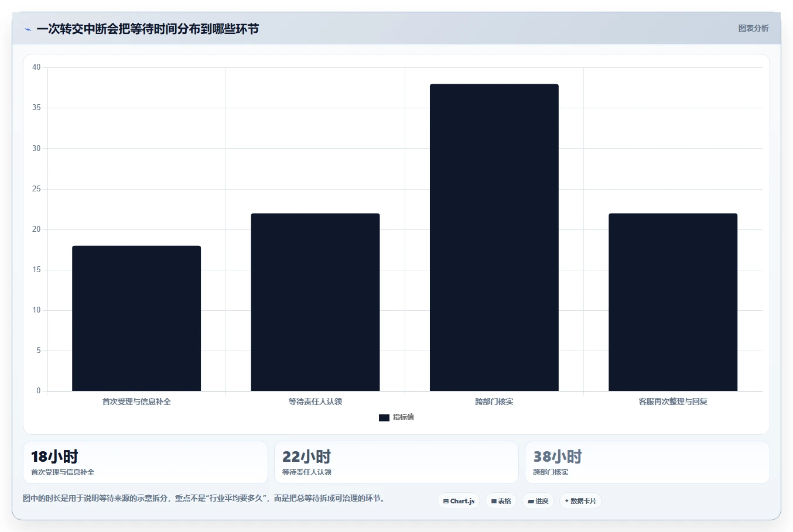Screen dimensions: 793x532
Task: Select the 首次受理与信息补全 bar in chart
Action: (x=136, y=318)
